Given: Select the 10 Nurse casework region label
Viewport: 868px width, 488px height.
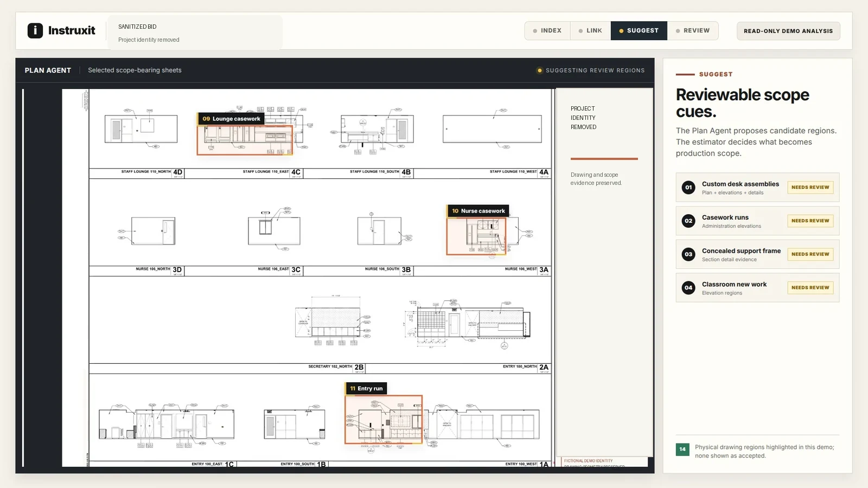Looking at the screenshot, I should (478, 211).
